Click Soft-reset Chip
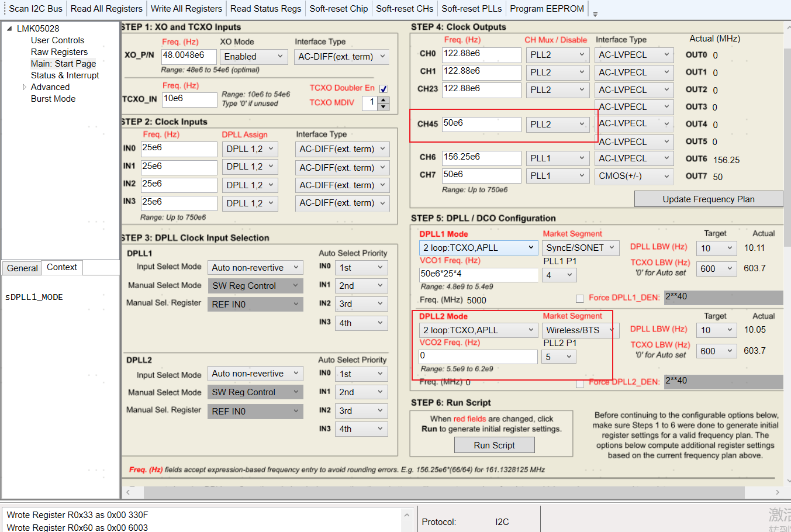Image resolution: width=791 pixels, height=532 pixels. tap(339, 9)
